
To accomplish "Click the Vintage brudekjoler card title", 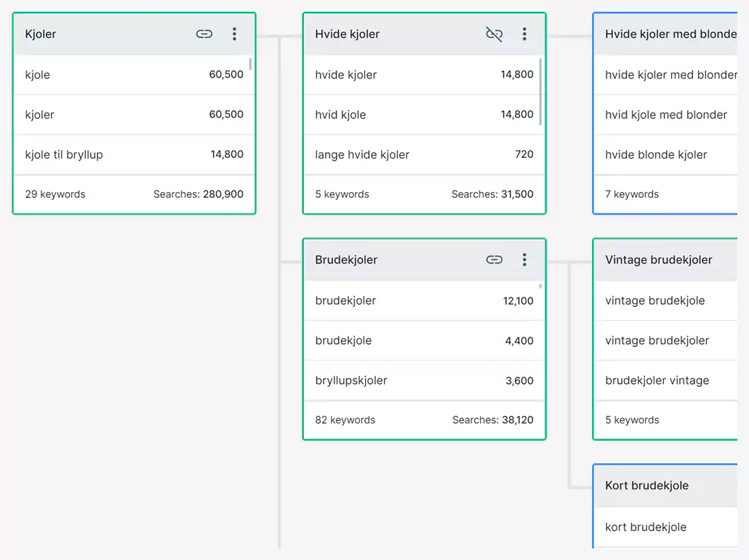I will point(659,260).
